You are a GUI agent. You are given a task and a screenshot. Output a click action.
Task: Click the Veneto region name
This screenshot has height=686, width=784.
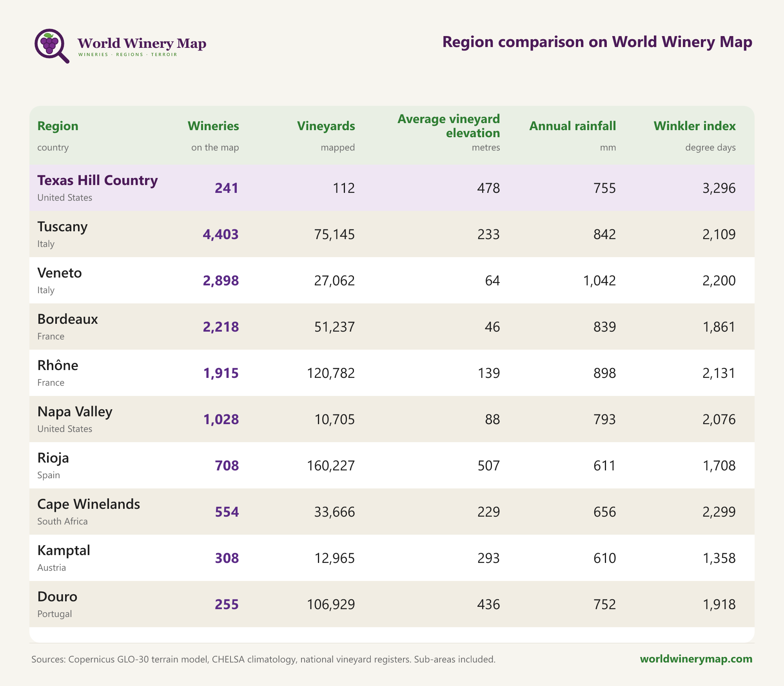point(60,273)
